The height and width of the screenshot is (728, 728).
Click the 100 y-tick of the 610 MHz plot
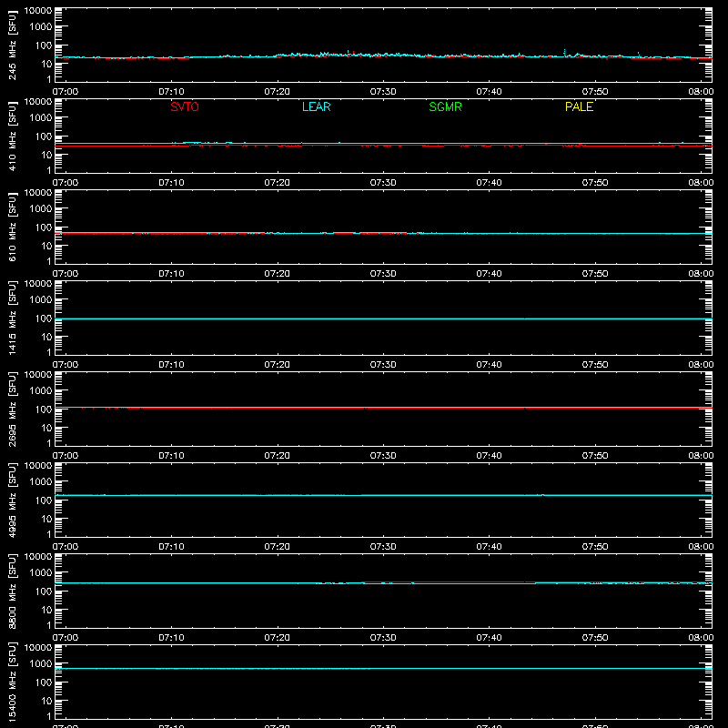44,227
